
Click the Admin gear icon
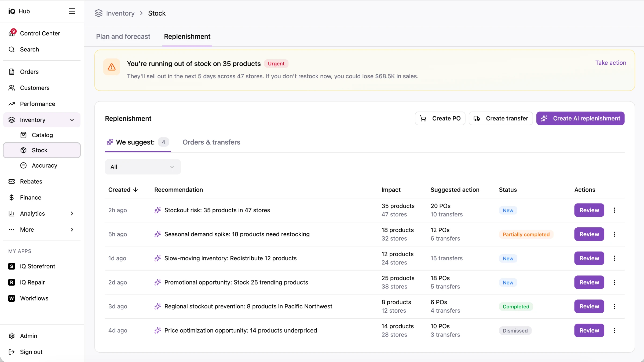pos(12,336)
